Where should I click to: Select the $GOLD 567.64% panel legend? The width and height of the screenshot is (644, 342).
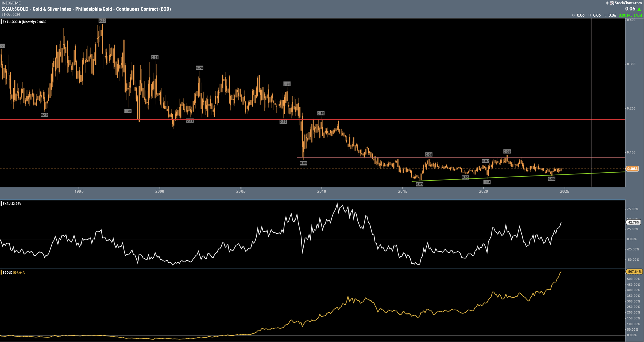click(13, 273)
